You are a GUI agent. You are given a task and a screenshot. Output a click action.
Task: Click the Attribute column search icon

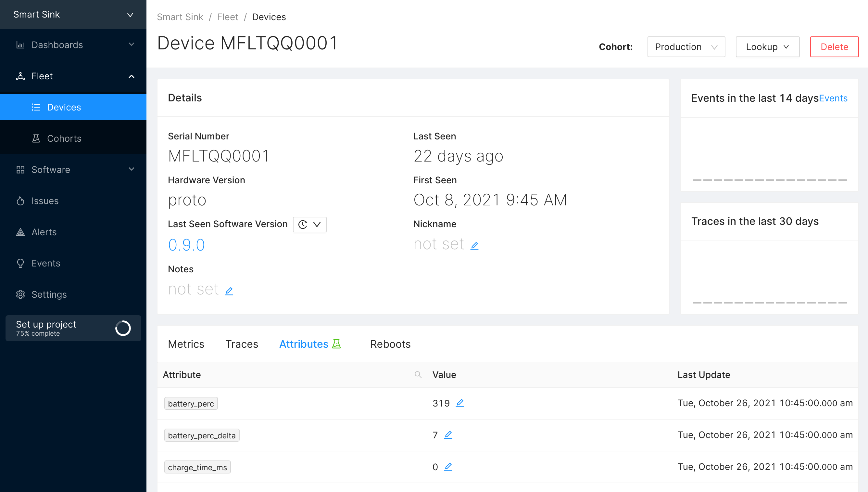coord(418,374)
